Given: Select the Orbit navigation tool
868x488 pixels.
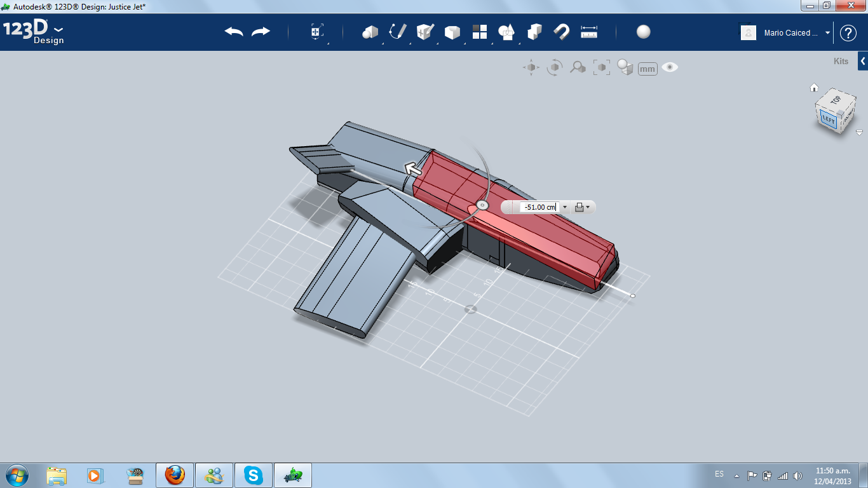Looking at the screenshot, I should [555, 67].
